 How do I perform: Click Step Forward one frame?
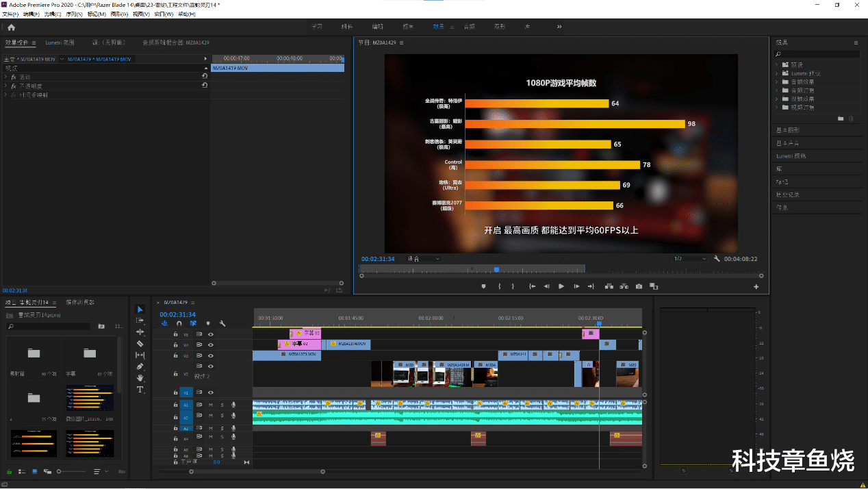click(x=576, y=286)
